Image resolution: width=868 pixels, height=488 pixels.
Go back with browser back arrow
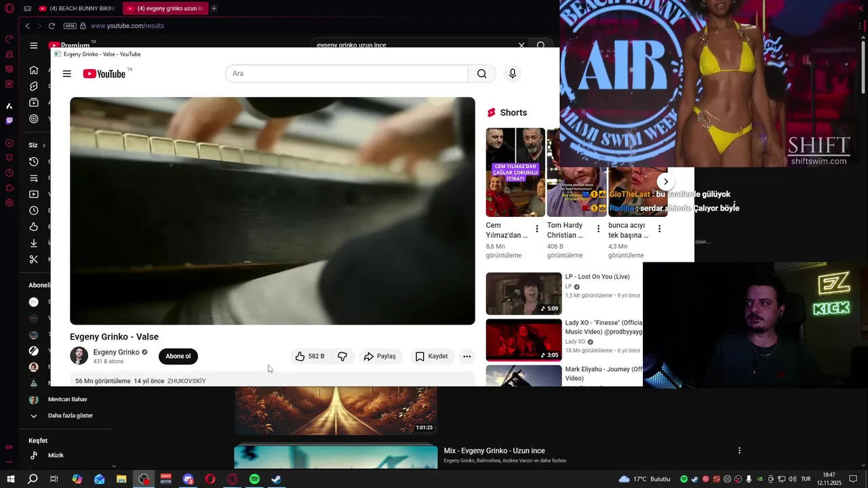point(27,26)
